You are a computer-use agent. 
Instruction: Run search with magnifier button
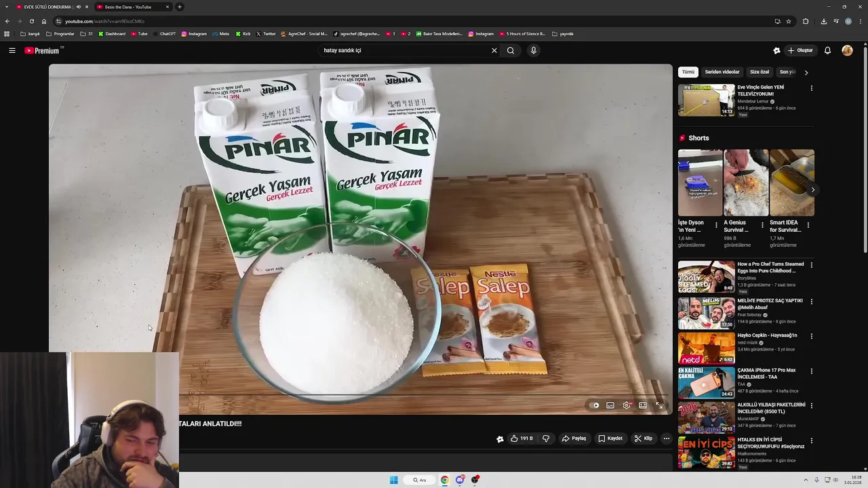point(511,50)
